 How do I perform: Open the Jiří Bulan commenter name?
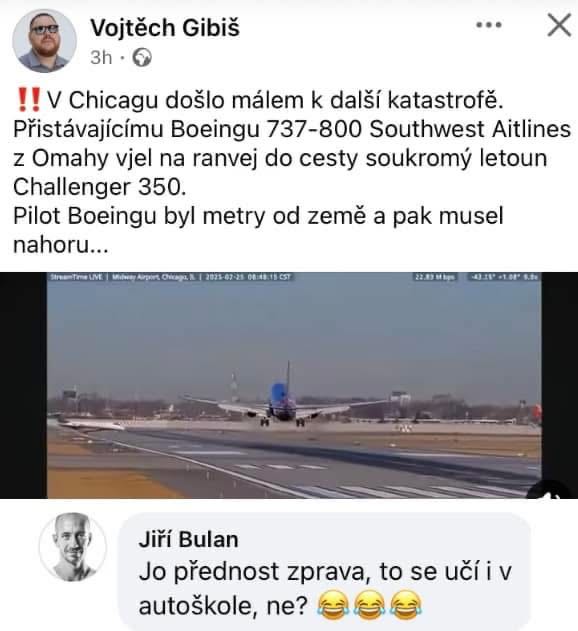(188, 539)
